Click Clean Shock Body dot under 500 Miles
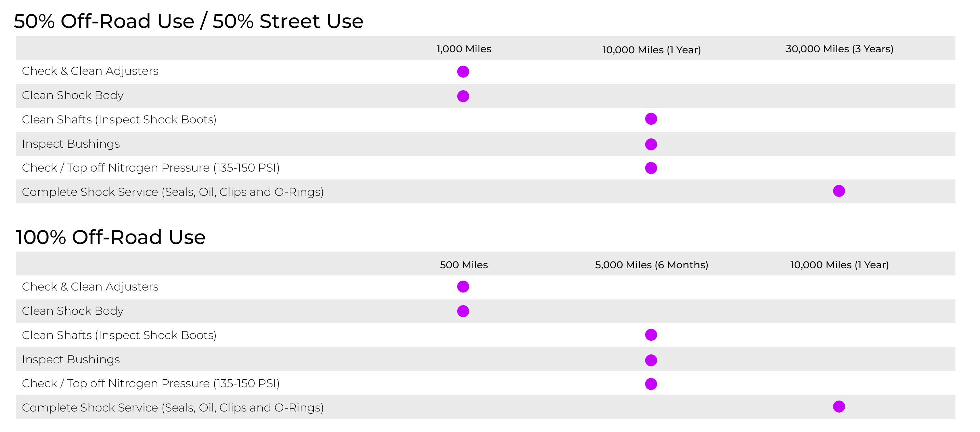Viewport: 980px width, 432px height. tap(463, 311)
